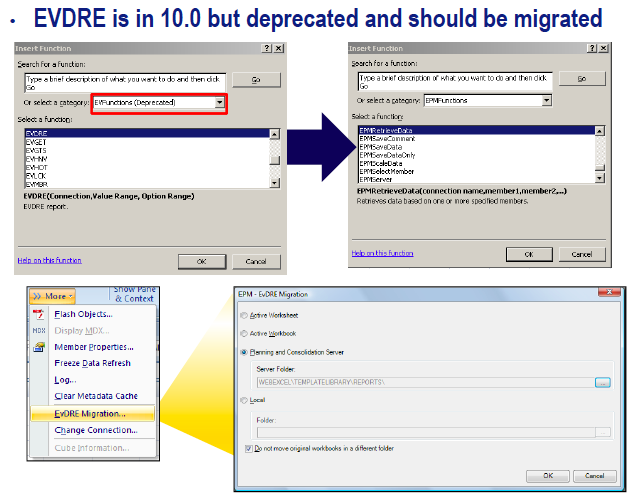Expand the More dropdown button

pyautogui.click(x=52, y=296)
